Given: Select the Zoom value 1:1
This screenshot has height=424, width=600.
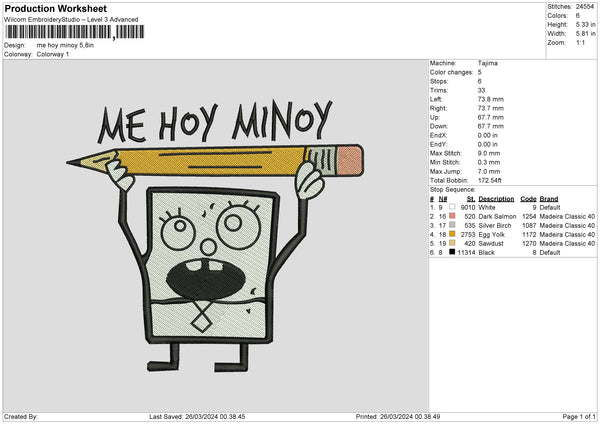Looking at the screenshot, I should click(x=580, y=42).
